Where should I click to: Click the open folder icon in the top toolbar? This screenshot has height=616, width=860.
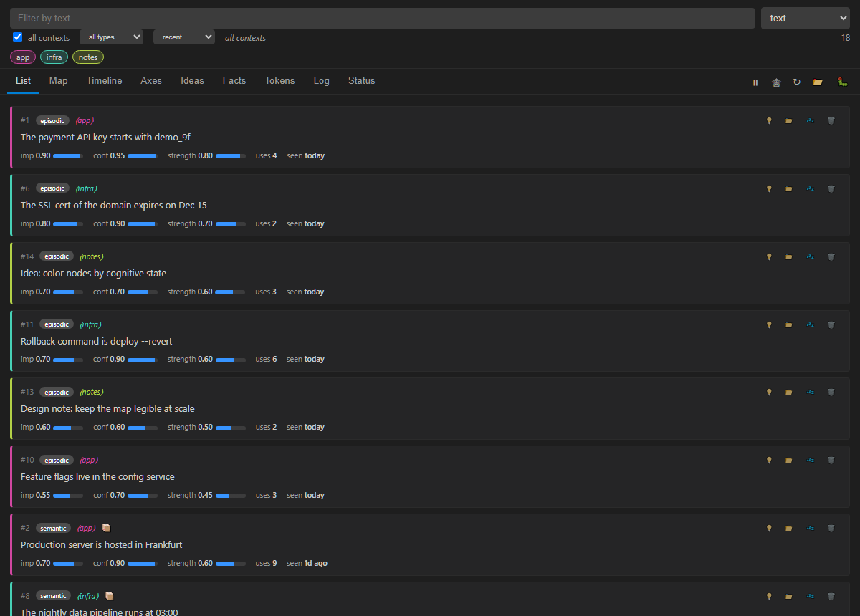818,82
